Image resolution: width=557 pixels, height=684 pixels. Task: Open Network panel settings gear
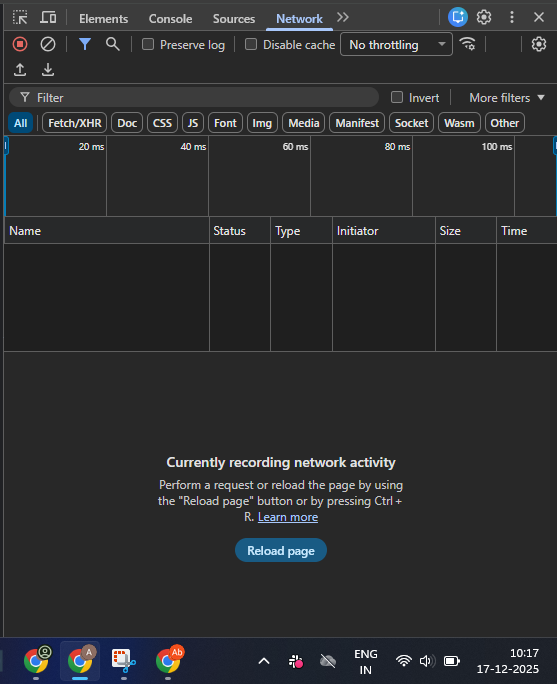pyautogui.click(x=539, y=44)
